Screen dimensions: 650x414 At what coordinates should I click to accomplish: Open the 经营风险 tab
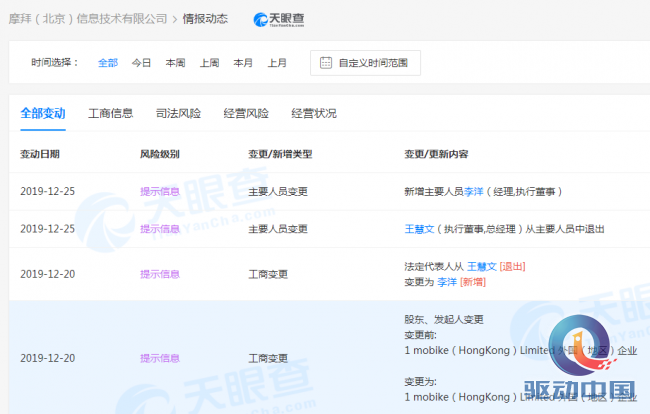(246, 113)
